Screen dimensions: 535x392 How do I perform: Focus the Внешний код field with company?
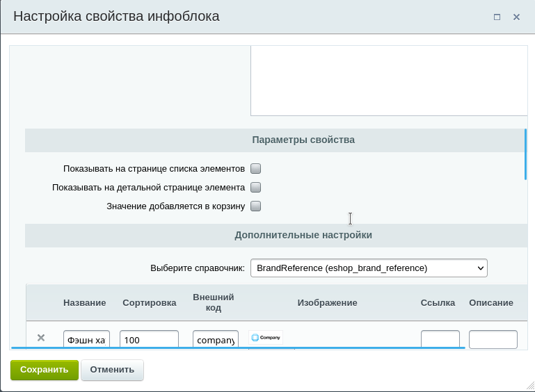tap(216, 339)
